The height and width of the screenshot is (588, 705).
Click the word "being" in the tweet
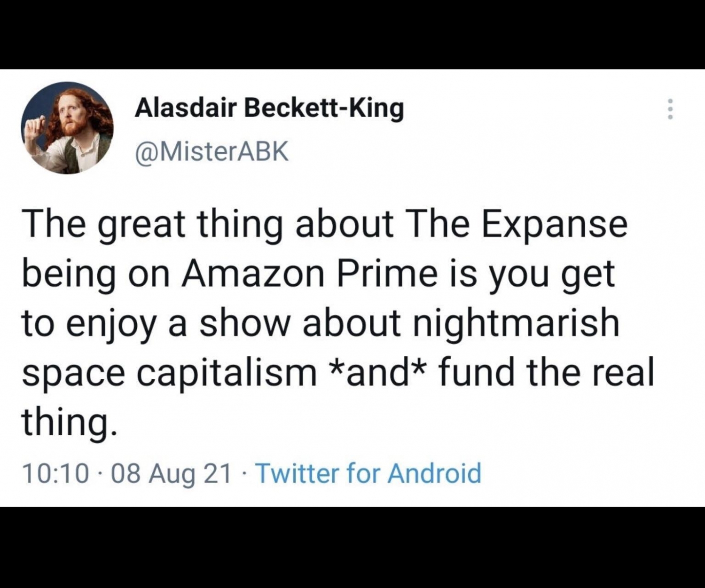69,274
